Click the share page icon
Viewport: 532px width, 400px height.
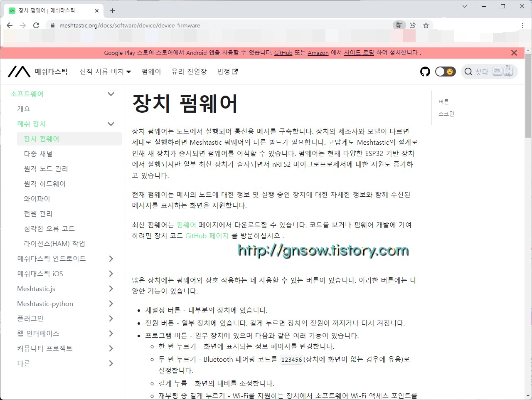pyautogui.click(x=413, y=25)
